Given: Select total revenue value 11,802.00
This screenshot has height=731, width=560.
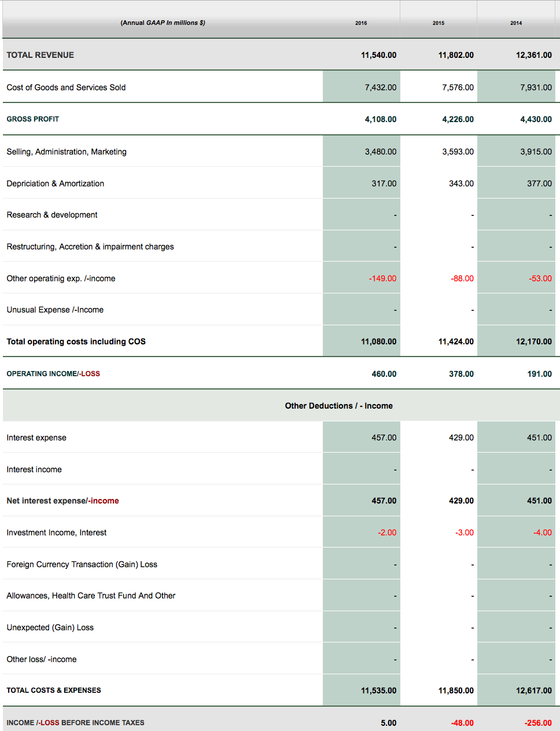Looking at the screenshot, I should point(456,55).
